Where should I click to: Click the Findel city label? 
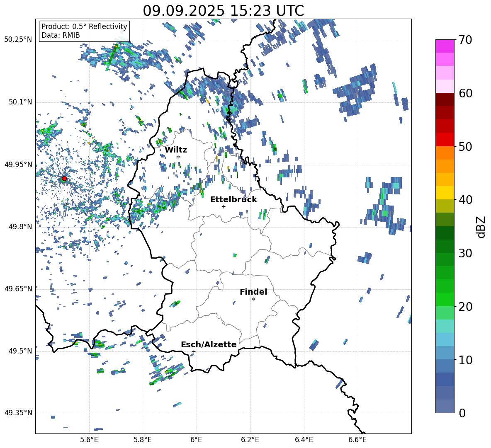[x=253, y=292]
